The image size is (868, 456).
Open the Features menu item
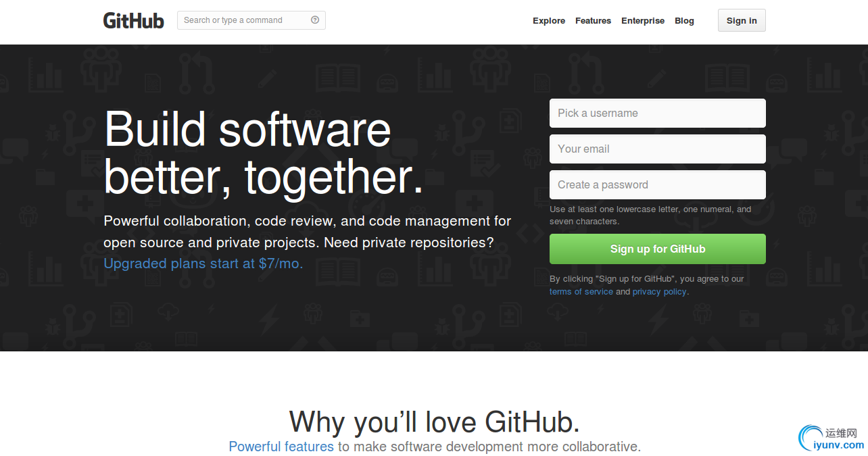[593, 21]
